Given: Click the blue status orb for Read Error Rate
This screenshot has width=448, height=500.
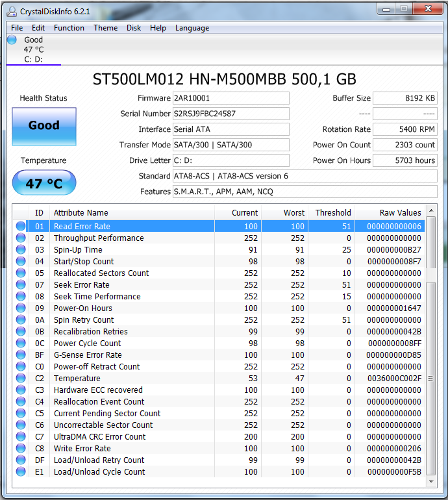Looking at the screenshot, I should tap(21, 226).
